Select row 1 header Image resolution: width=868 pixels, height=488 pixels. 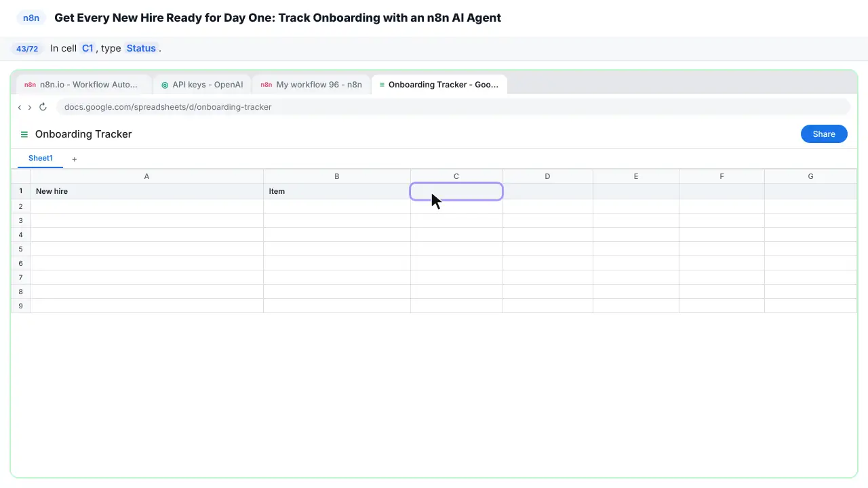(20, 191)
